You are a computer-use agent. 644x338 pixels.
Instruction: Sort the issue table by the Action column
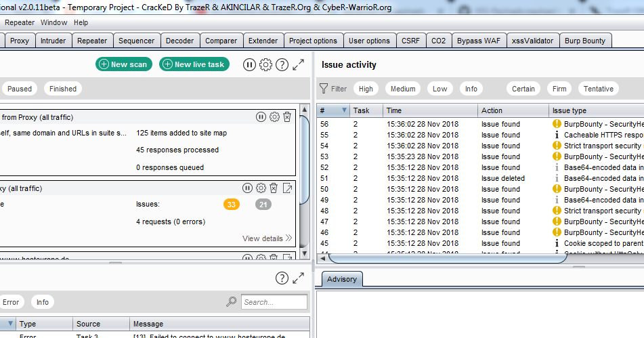coord(513,110)
